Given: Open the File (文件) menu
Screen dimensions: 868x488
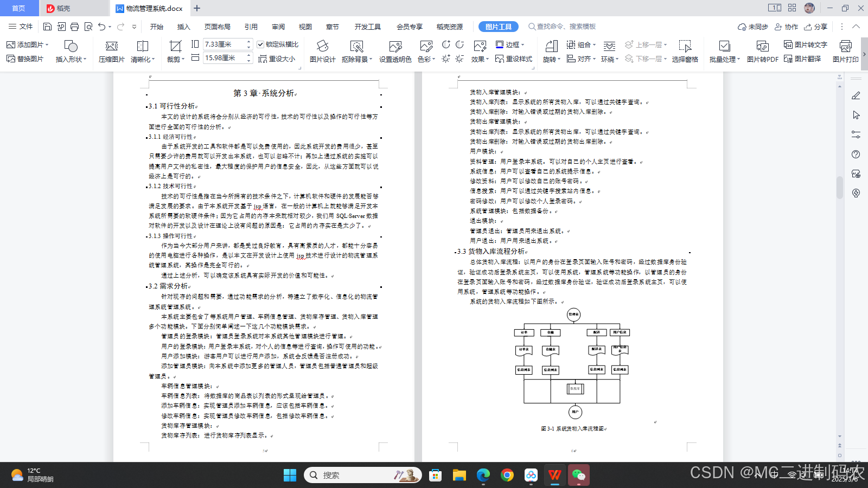Looking at the screenshot, I should [21, 27].
